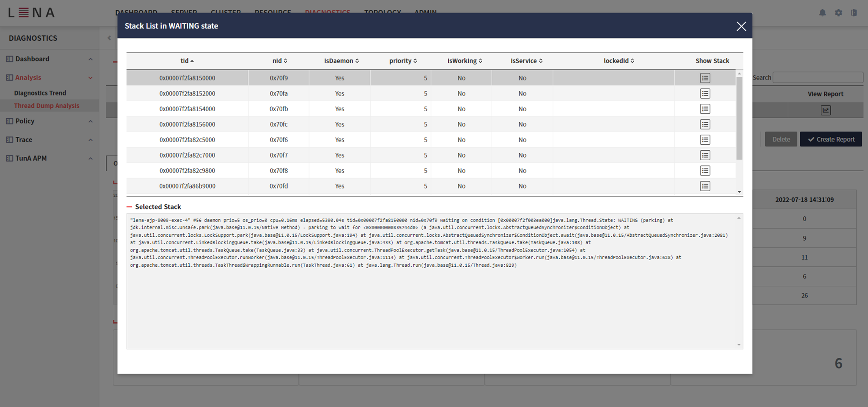868x407 pixels.
Task: Switch to the TOPOLOGY menu
Action: click(x=382, y=13)
